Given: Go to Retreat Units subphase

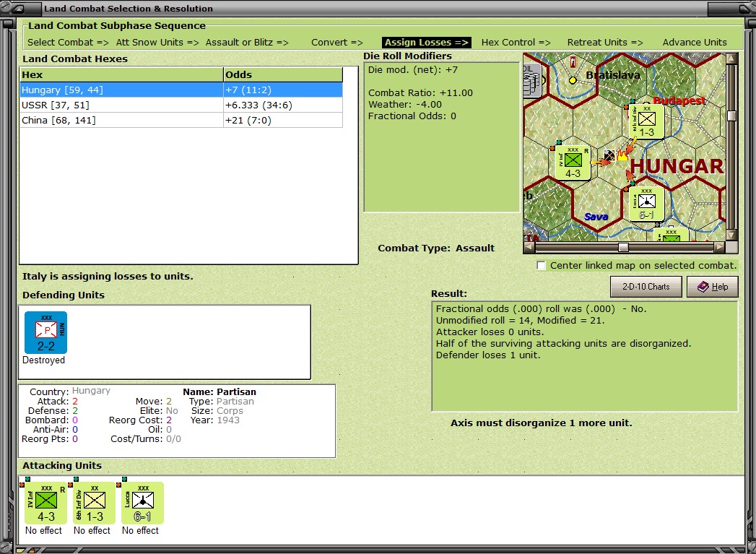Looking at the screenshot, I should click(x=605, y=43).
